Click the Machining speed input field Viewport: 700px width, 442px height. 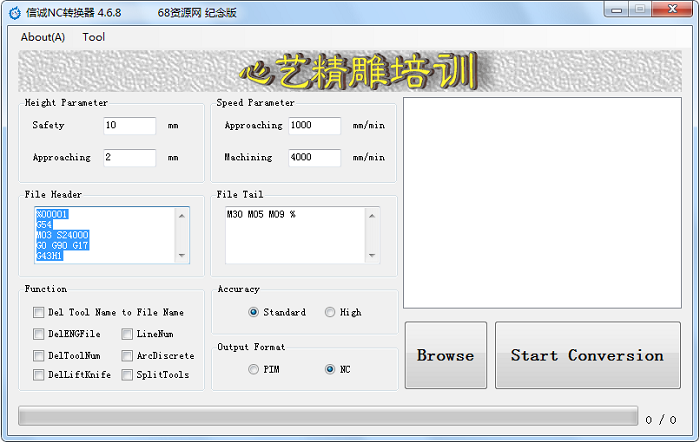314,158
